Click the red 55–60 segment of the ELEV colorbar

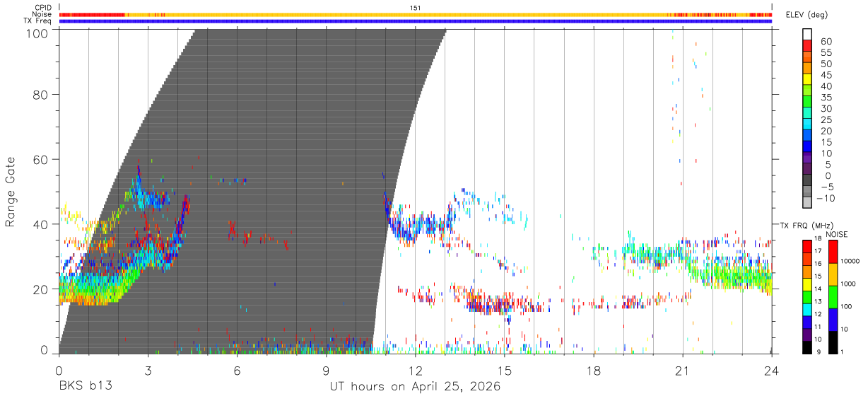point(807,46)
